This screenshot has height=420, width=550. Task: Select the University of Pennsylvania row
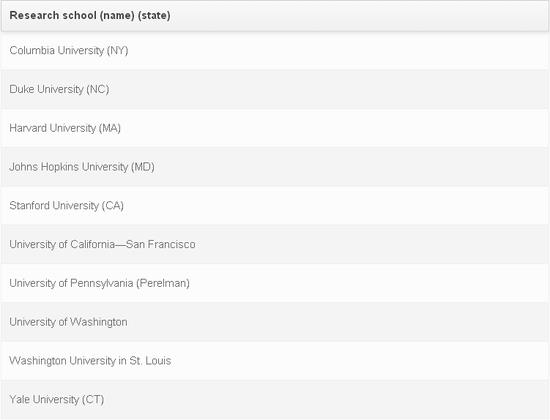(275, 283)
